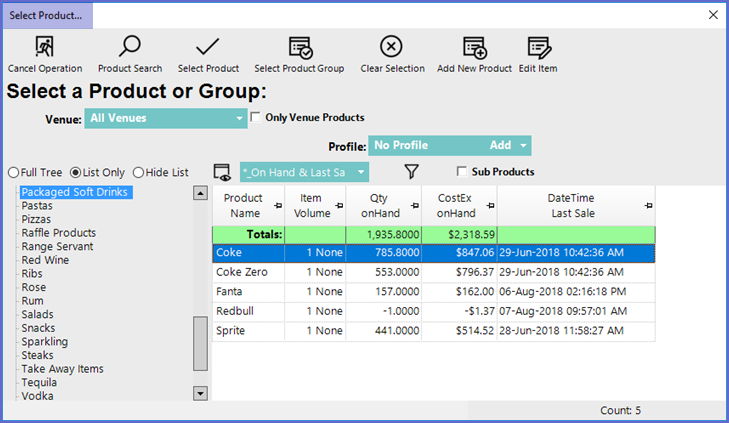Enable the Only Venue Products checkbox
Screen dimensions: 729x423
click(x=256, y=118)
